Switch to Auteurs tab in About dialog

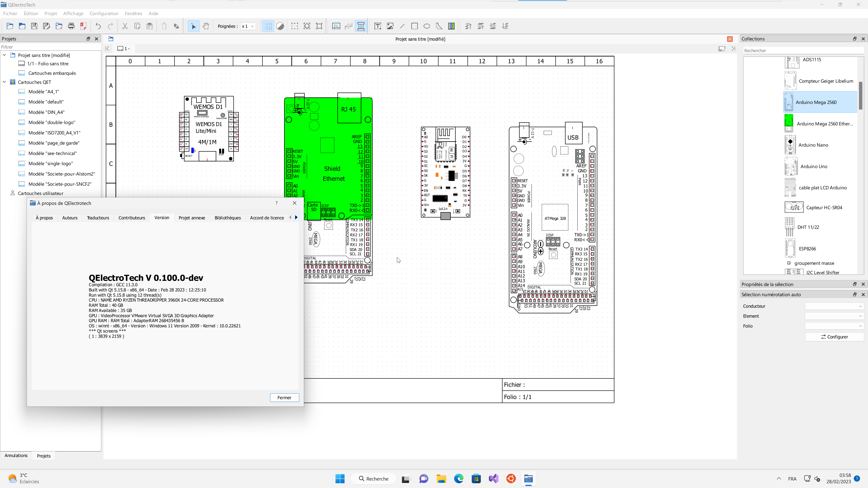point(70,218)
